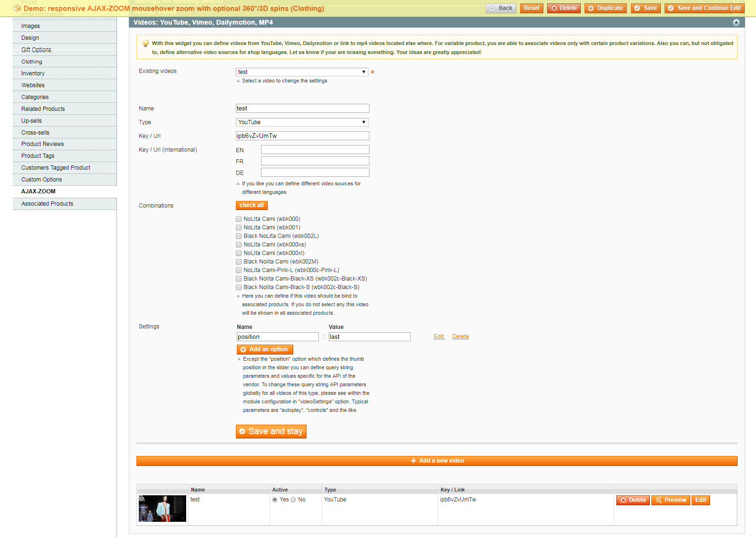The width and height of the screenshot is (756, 537).
Task: Click the DE international url field
Action: click(315, 173)
